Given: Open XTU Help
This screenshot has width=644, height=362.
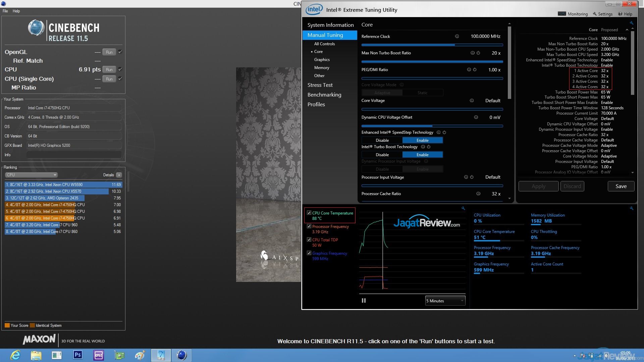Looking at the screenshot, I should (625, 14).
